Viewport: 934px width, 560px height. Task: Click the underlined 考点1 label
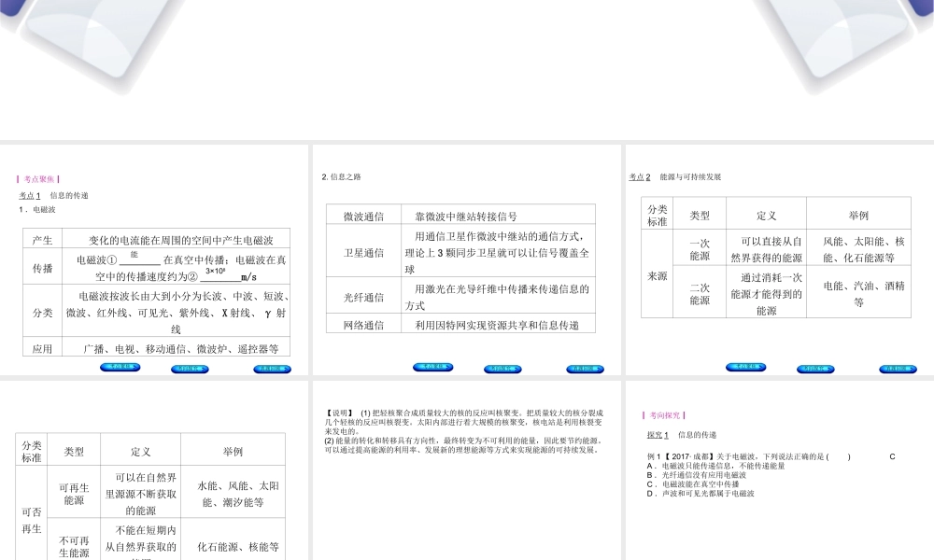pyautogui.click(x=29, y=195)
